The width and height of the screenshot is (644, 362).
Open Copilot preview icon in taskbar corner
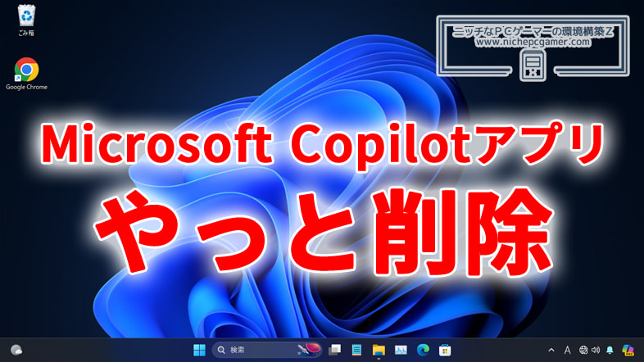point(628,350)
